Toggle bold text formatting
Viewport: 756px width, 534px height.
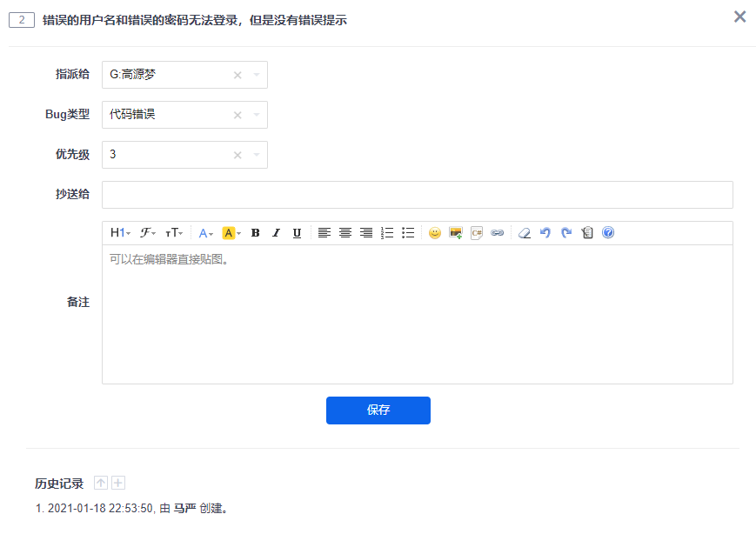pos(255,232)
